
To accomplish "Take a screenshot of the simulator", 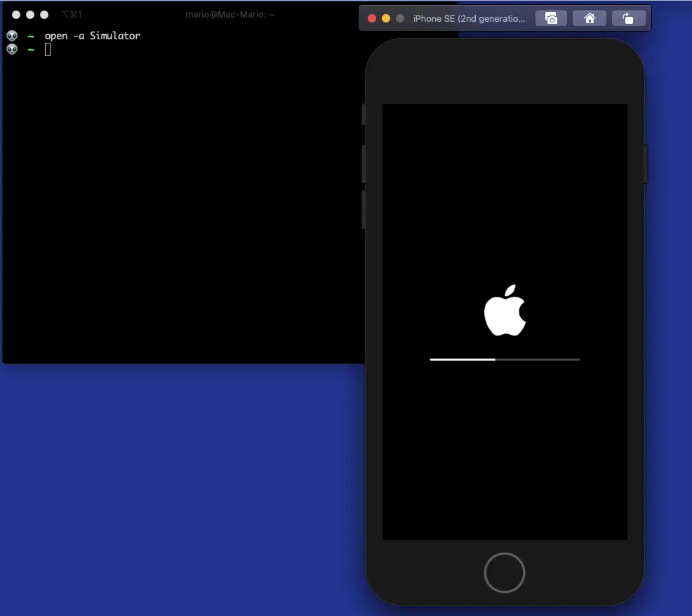I will [551, 18].
